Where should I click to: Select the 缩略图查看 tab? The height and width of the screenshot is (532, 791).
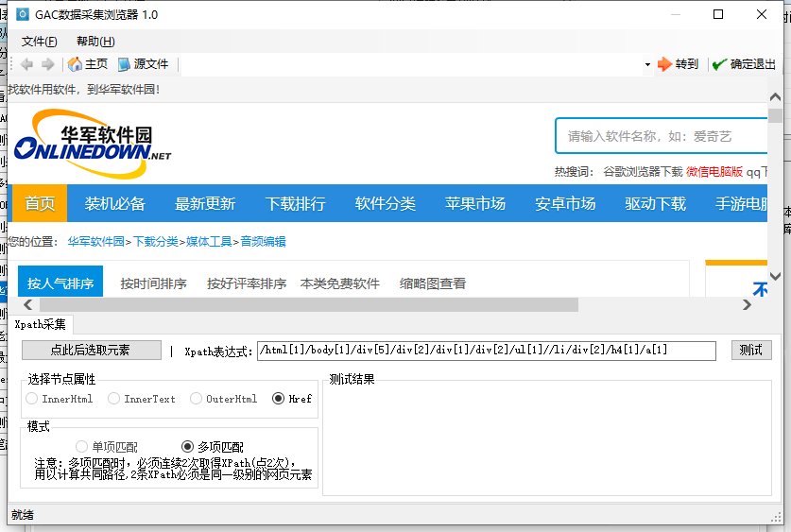(x=432, y=283)
